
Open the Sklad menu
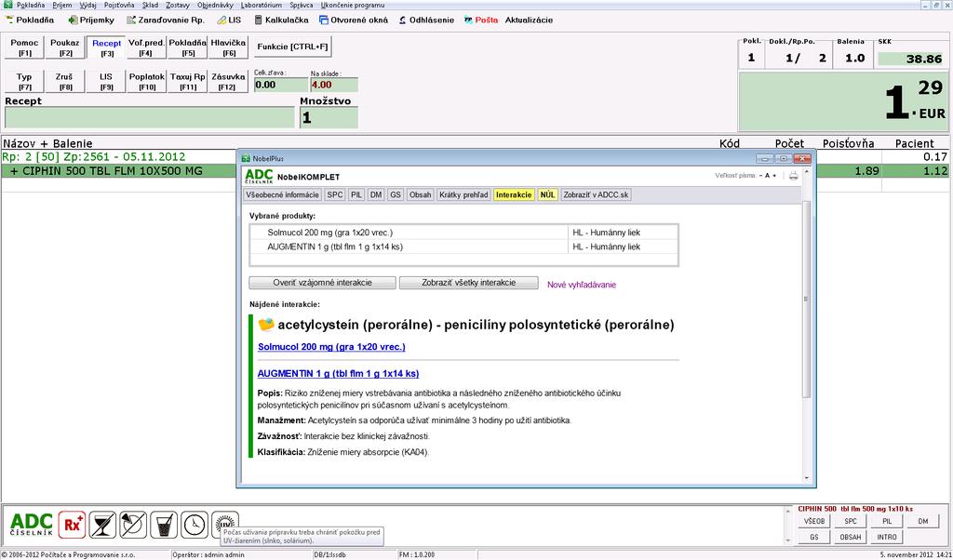(150, 5)
